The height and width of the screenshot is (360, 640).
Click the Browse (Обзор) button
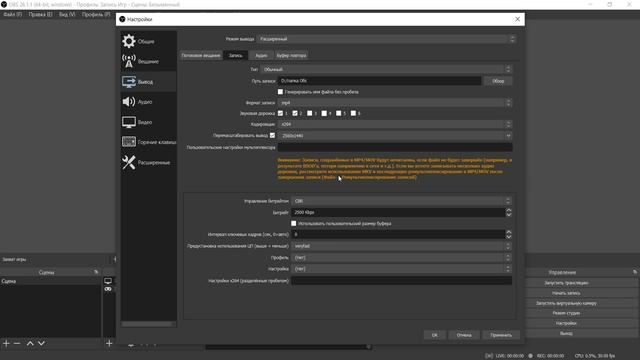498,81
